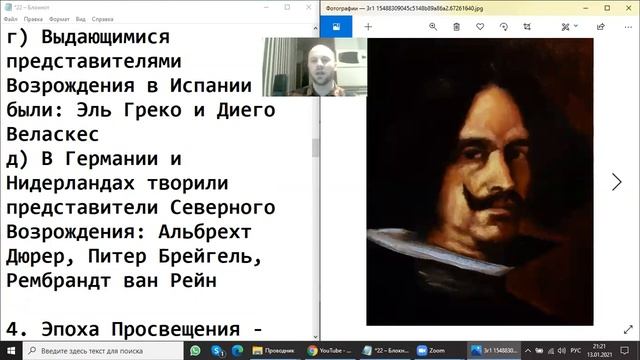640x360 pixels.
Task: Open the Формат menu in Notepad
Action: point(59,19)
